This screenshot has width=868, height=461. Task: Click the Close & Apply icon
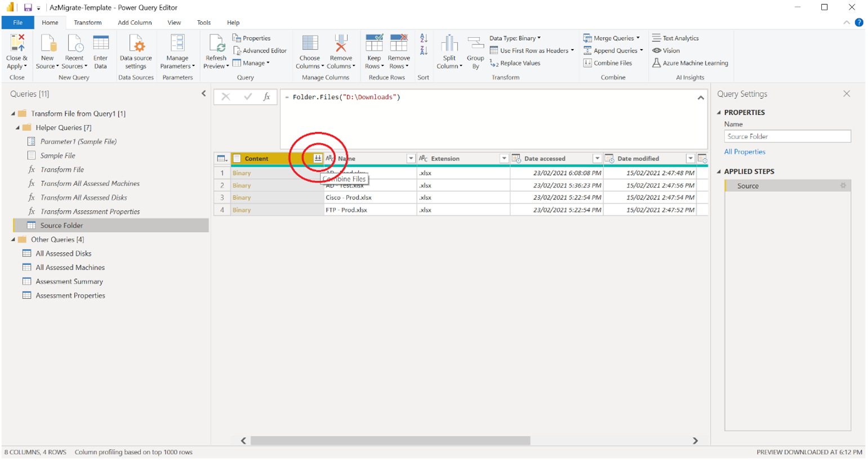click(x=17, y=43)
